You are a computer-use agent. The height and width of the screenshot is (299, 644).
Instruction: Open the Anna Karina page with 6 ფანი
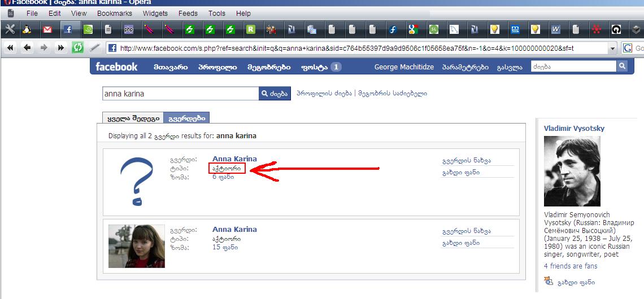pos(234,159)
